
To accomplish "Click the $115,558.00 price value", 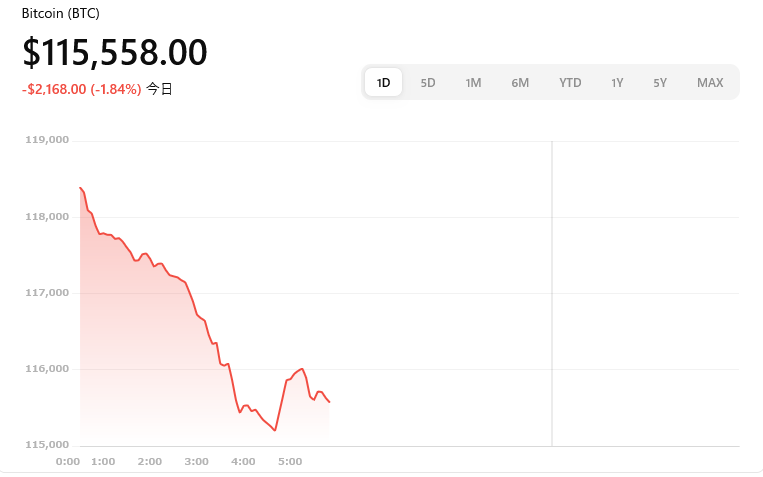I will point(115,52).
